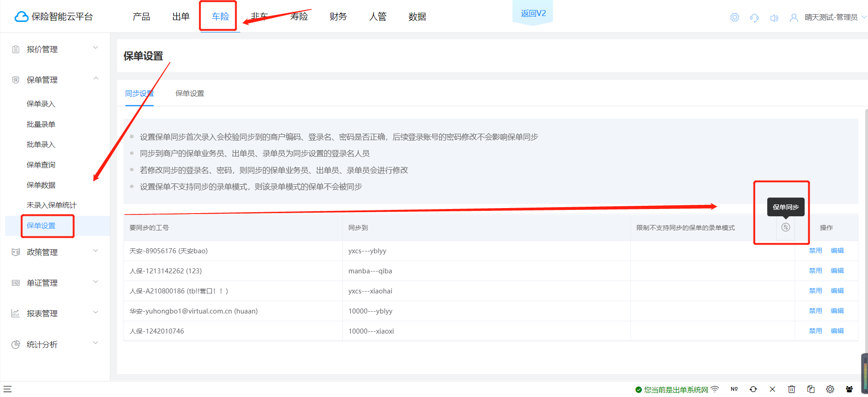Open 保单录入 in the sidebar
The width and height of the screenshot is (868, 397).
tap(41, 104)
